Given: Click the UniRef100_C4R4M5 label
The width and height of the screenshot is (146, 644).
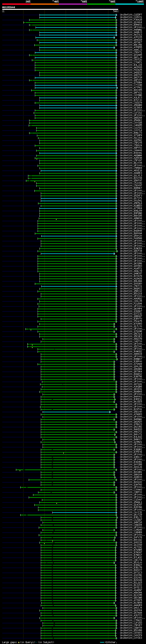Looking at the screenshot, I should (131, 125).
